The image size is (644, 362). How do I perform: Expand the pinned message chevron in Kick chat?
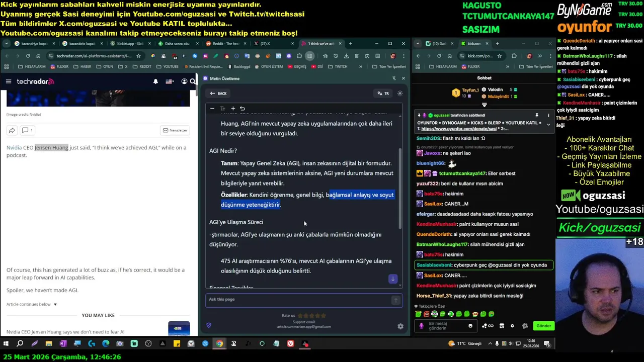coord(548,125)
